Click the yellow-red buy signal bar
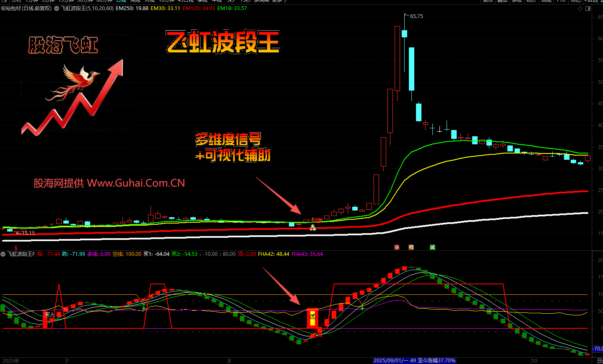Screen dimensions: 603x364 312,318
